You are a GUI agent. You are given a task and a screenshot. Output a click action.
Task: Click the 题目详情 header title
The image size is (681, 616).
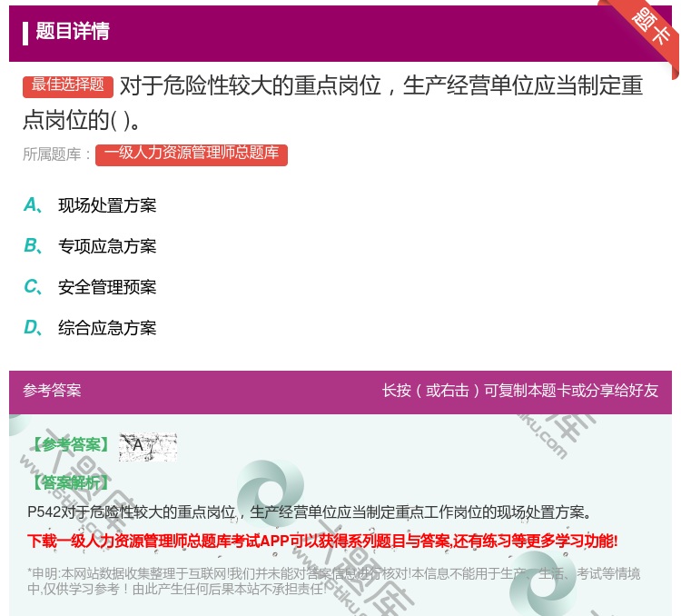pyautogui.click(x=73, y=32)
